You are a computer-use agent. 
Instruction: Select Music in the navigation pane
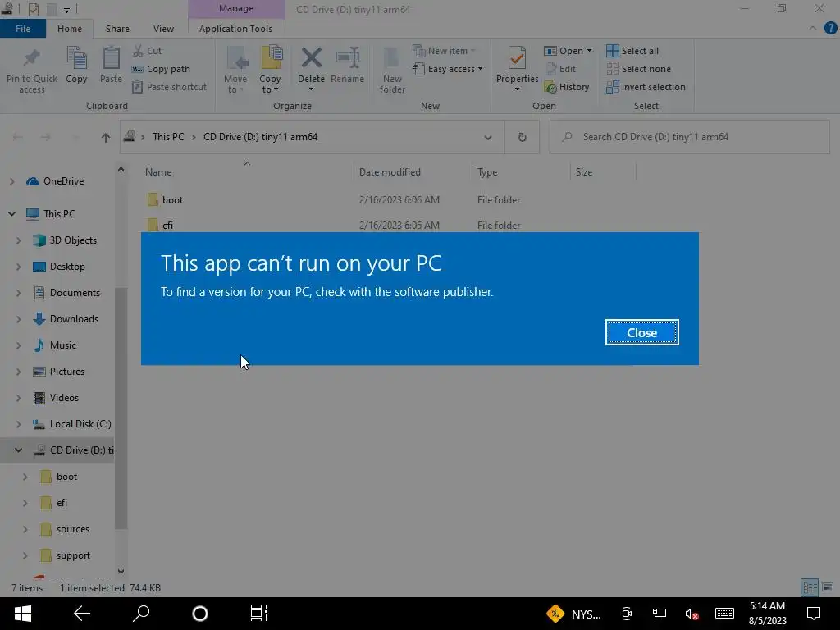[62, 345]
